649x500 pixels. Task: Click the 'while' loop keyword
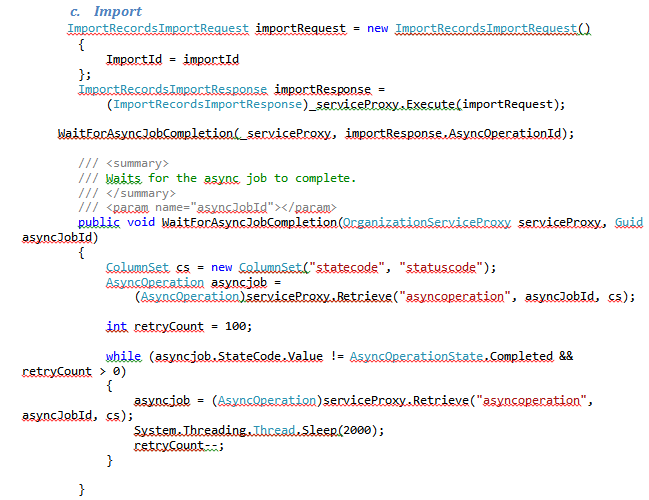click(x=123, y=356)
